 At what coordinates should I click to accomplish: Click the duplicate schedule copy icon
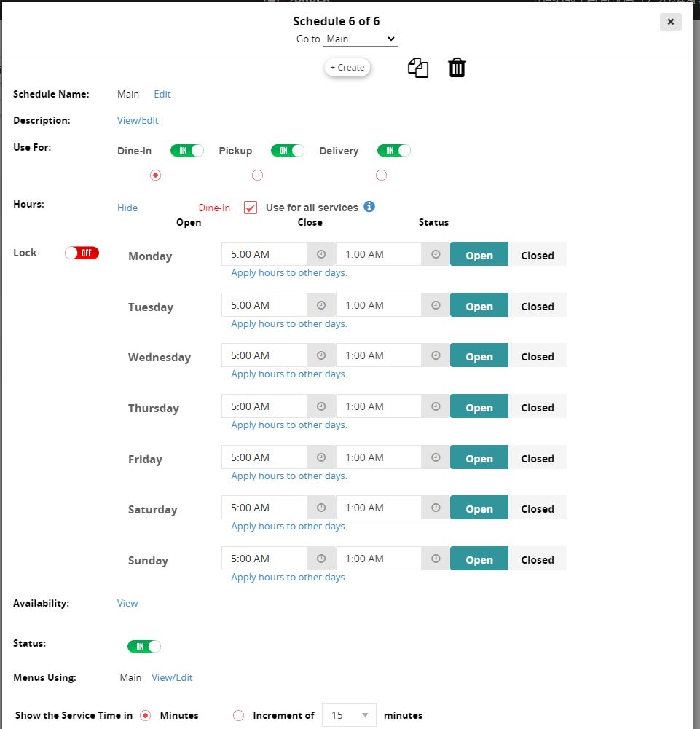(418, 68)
